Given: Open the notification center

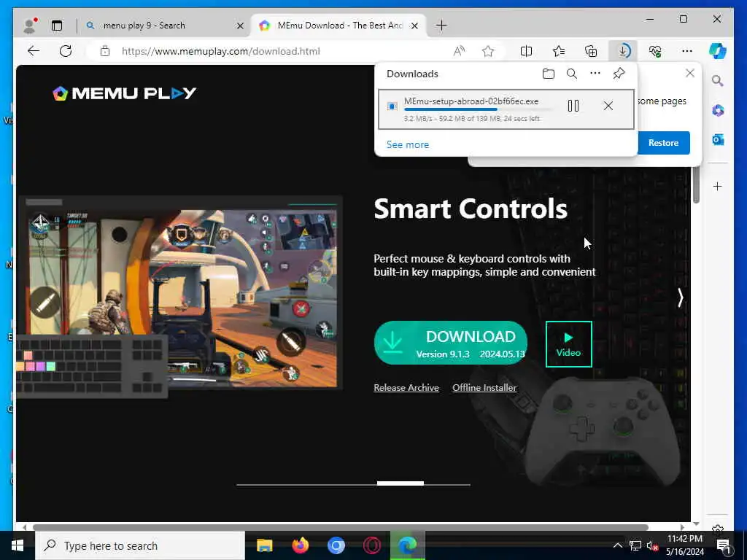Looking at the screenshot, I should point(724,545).
